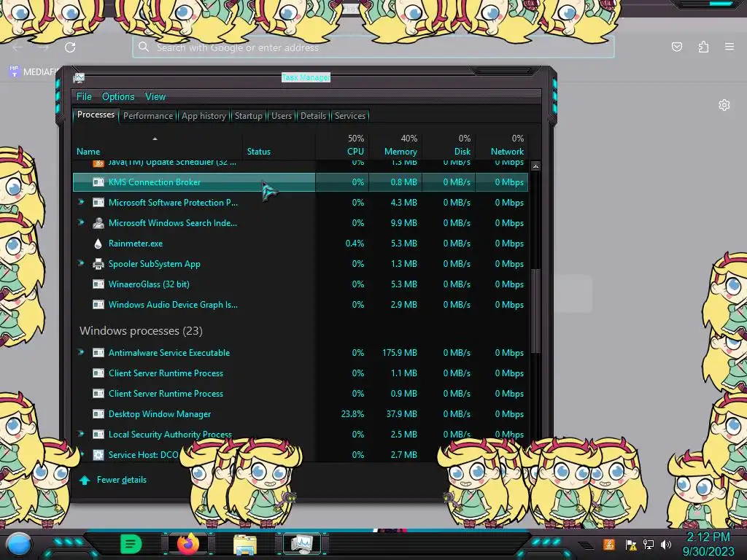Open Firefox hamburger application menu
The width and height of the screenshot is (747, 560).
(x=729, y=47)
